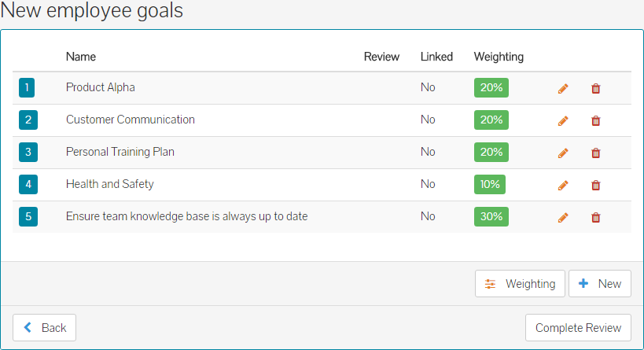The height and width of the screenshot is (350, 644).
Task: Delete the team knowledge base goal
Action: click(x=595, y=217)
